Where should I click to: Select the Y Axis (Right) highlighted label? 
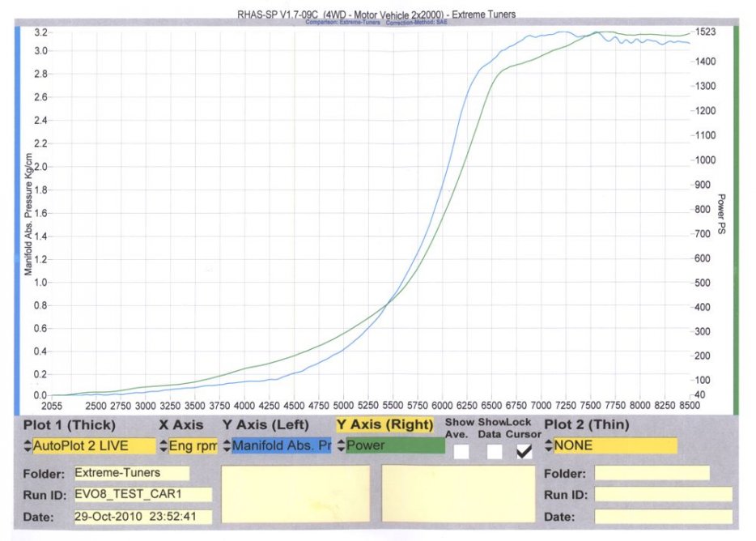click(384, 424)
